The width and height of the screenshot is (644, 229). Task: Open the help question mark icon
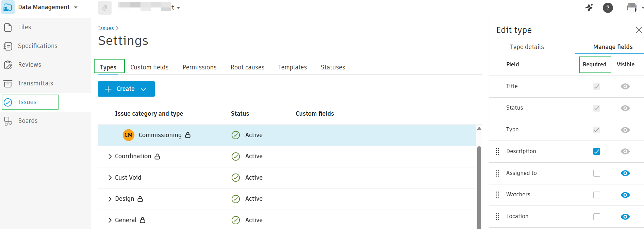608,7
